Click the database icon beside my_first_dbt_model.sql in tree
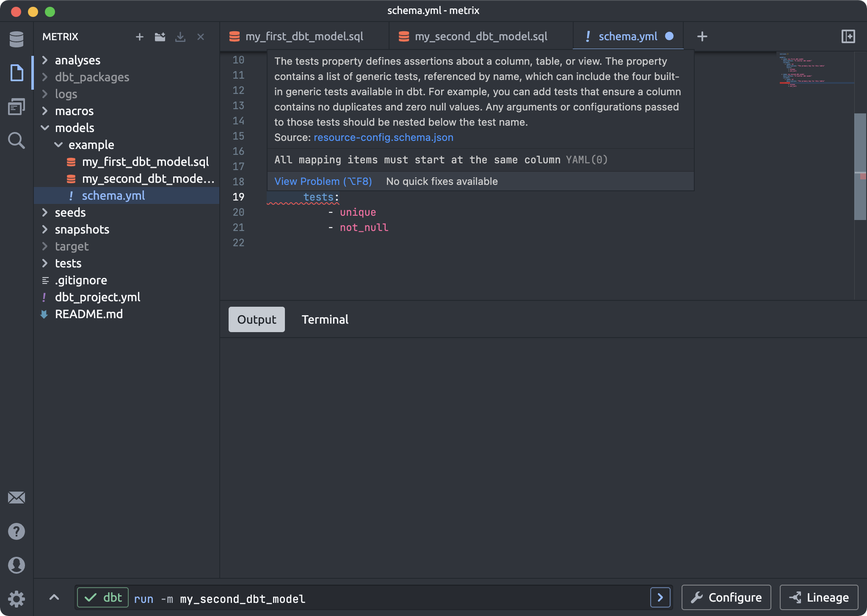This screenshot has width=867, height=616. 71,162
